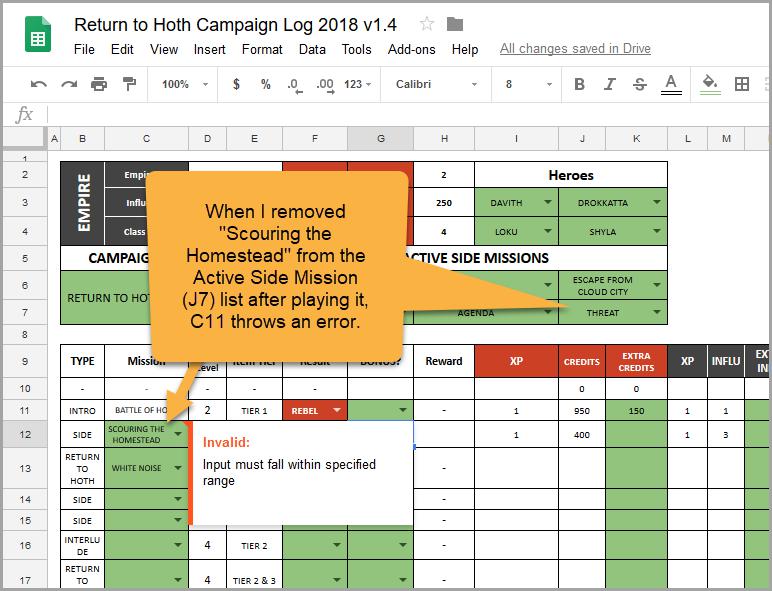Click the document title to rename it
Screen dimensions: 772x591
(x=235, y=25)
